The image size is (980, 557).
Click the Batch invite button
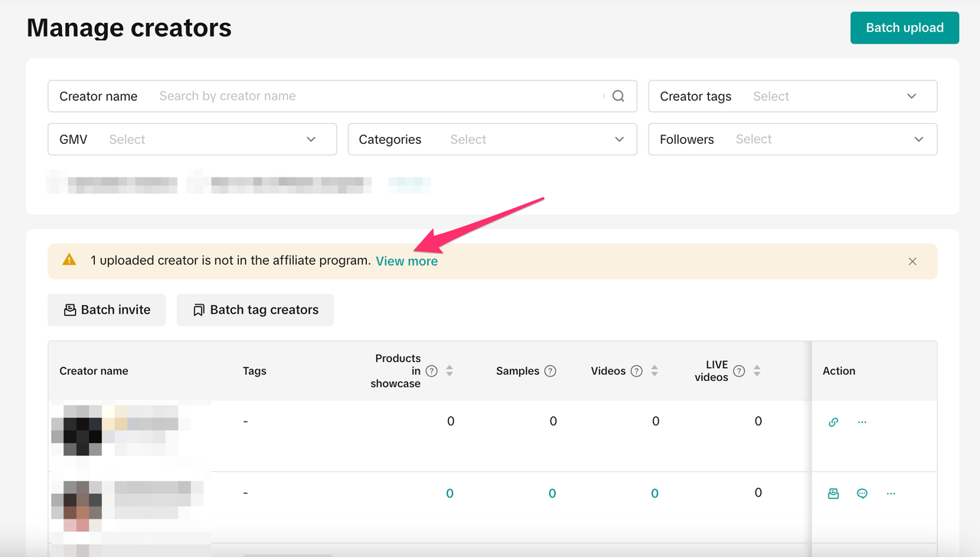[x=106, y=310]
